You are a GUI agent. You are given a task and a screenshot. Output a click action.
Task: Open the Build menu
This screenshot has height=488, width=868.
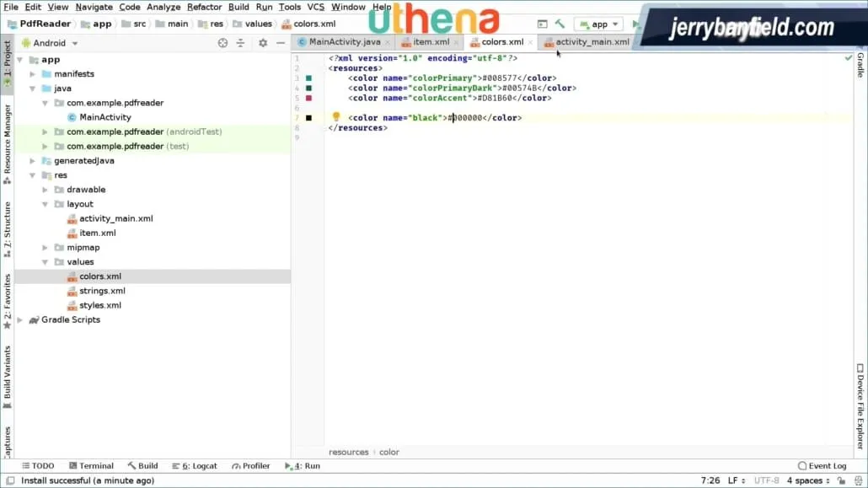pyautogui.click(x=238, y=8)
